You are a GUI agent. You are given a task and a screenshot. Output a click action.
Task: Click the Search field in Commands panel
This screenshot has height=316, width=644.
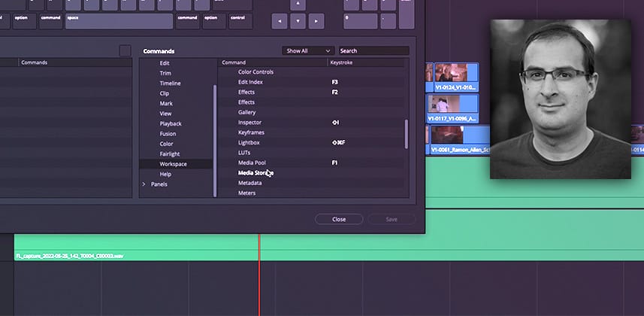(373, 50)
